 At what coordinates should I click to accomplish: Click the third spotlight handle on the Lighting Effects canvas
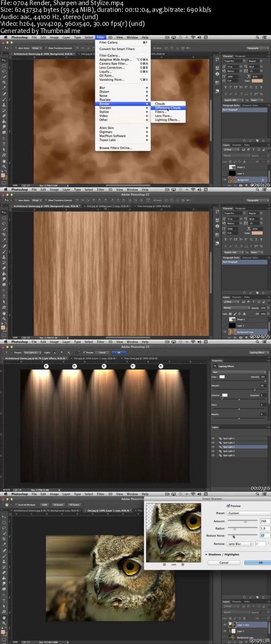click(x=104, y=366)
